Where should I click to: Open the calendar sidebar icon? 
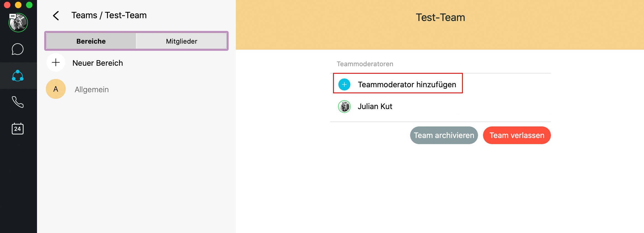18,129
